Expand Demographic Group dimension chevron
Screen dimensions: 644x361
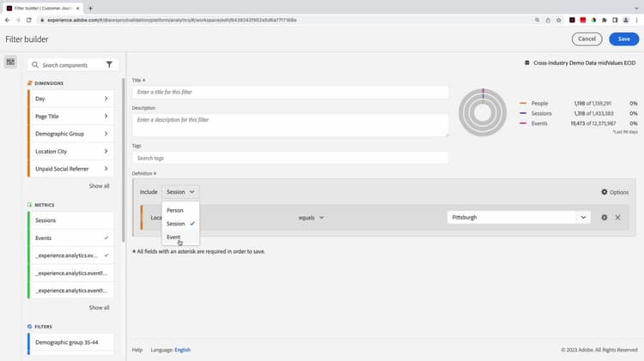[x=106, y=134]
